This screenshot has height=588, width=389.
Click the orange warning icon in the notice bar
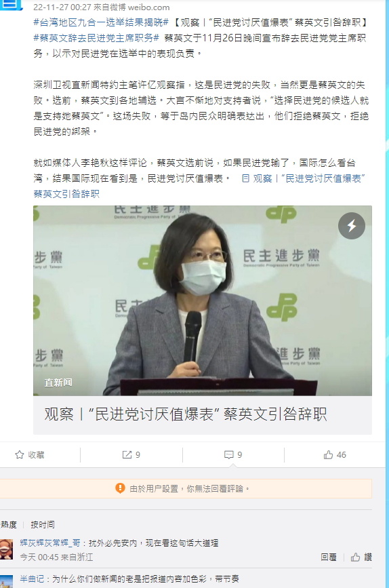(120, 488)
